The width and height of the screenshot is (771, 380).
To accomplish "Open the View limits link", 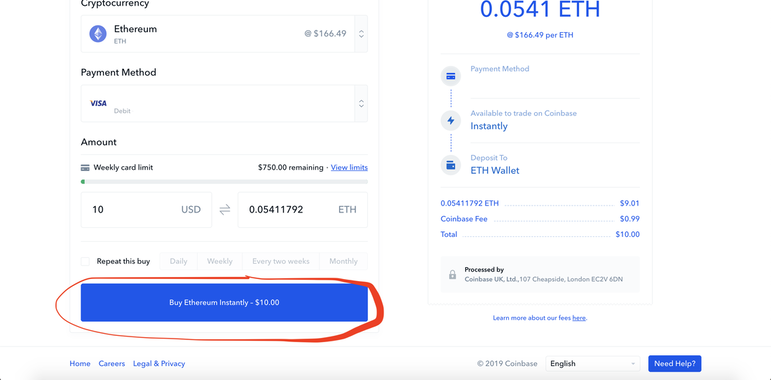I will tap(349, 168).
